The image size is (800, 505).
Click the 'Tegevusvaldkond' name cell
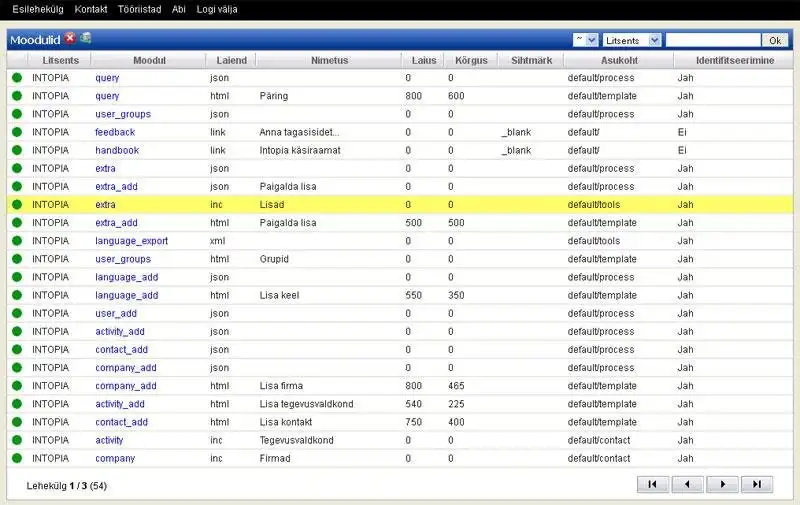pyautogui.click(x=296, y=440)
